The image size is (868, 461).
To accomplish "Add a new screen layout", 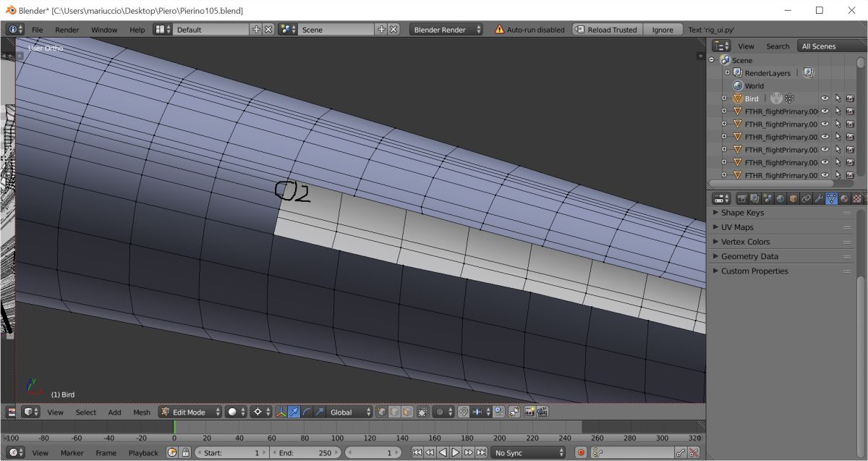I will [256, 30].
